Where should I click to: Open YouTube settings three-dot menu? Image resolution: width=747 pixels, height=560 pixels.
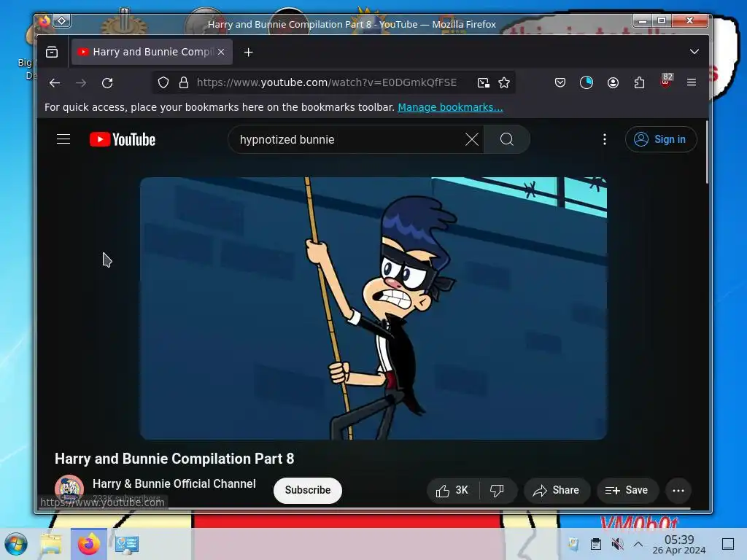[605, 139]
